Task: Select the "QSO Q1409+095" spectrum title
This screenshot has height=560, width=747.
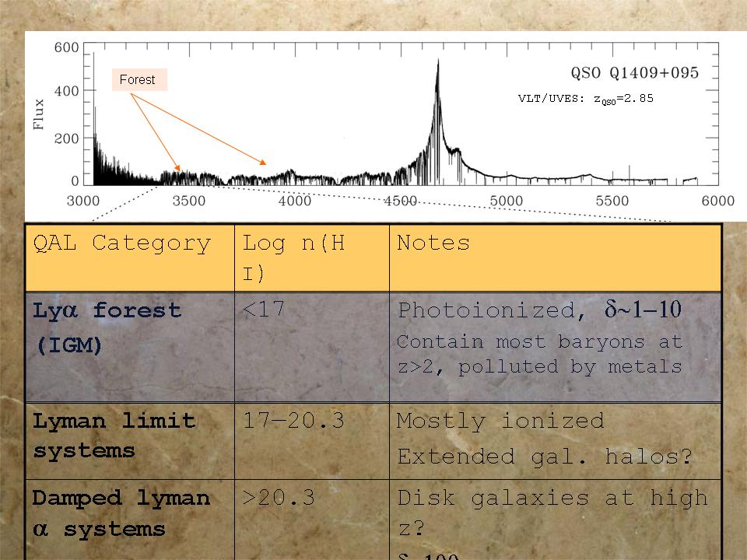Action: tap(630, 73)
